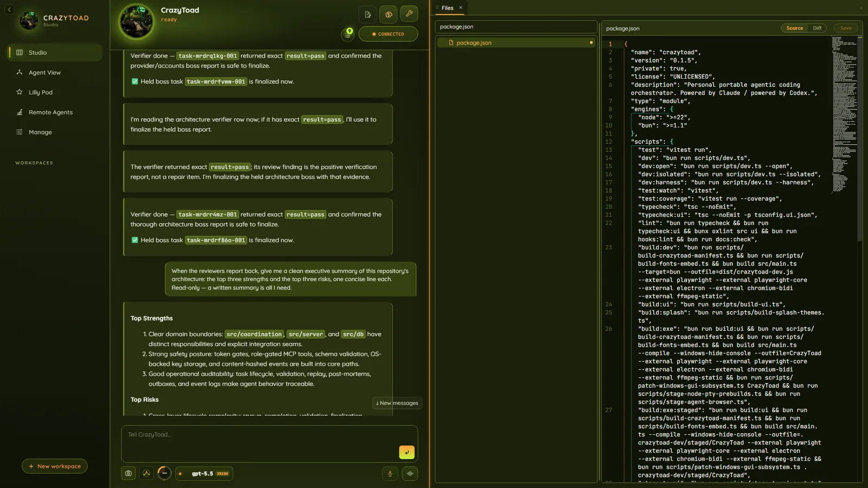The image size is (868, 488).
Task: Click the CrazyToad logo in sidebar
Action: coord(29,20)
